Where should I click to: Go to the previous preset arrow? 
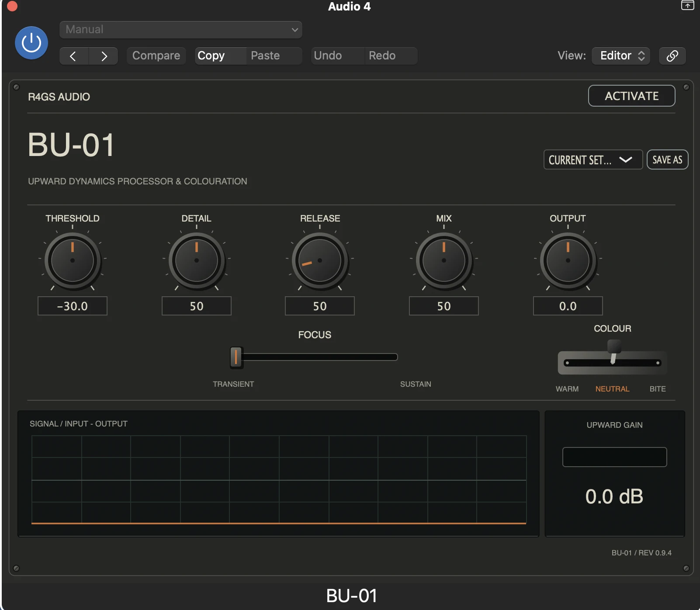click(74, 56)
